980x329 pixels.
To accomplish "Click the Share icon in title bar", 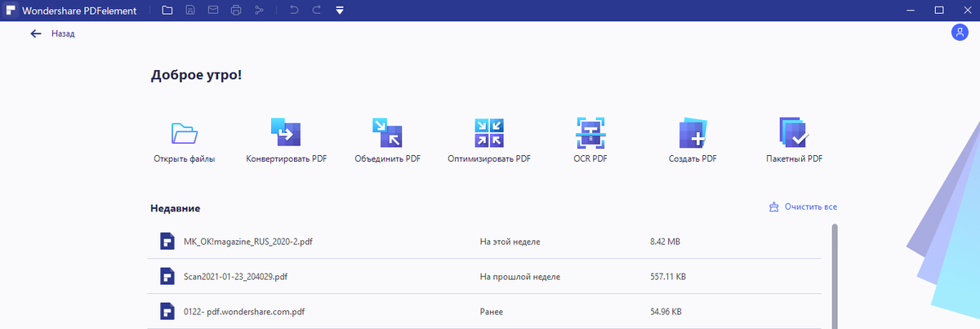I will [x=259, y=11].
